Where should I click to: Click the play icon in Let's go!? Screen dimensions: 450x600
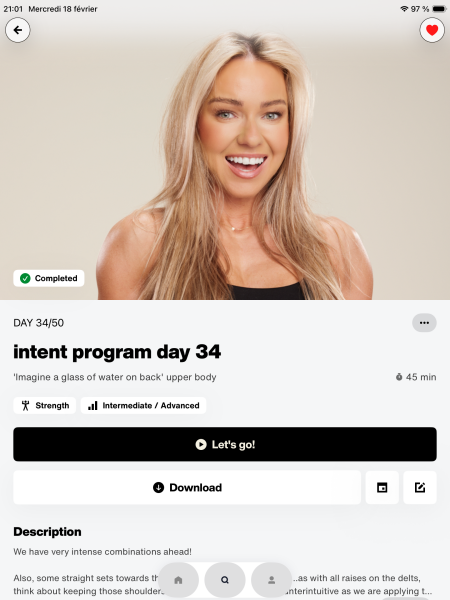(201, 444)
